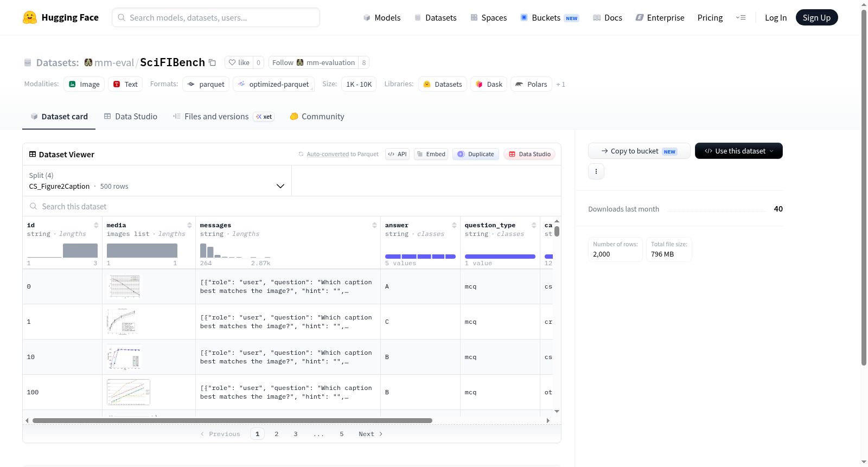The image size is (868, 467).
Task: Expand the Split CS_Figure2Caption dropdown
Action: [x=157, y=181]
